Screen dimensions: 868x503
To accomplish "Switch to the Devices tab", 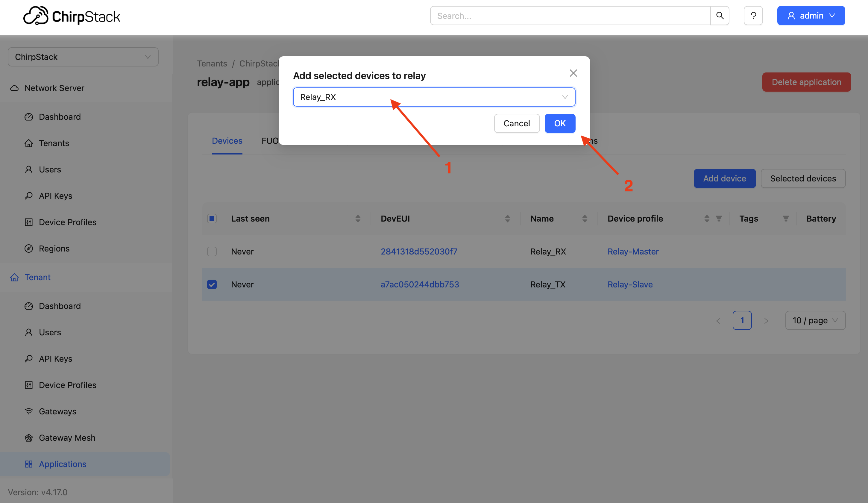I will tap(227, 141).
